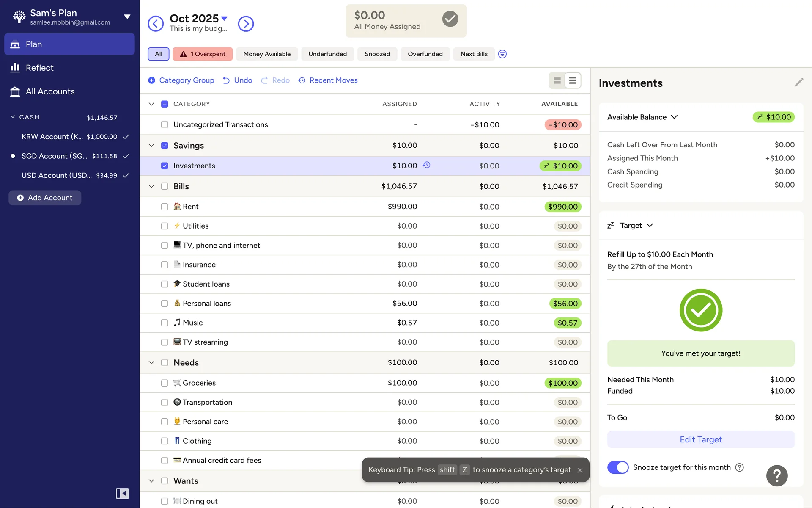Image resolution: width=812 pixels, height=508 pixels.
Task: Collapse the Bills category group
Action: 151,186
